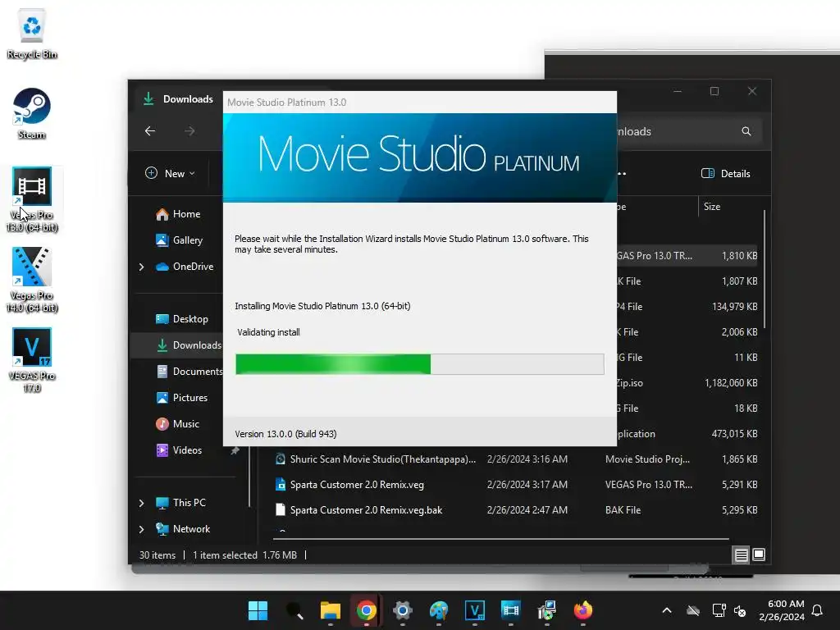Open the Desktop quick access folder

coord(181,319)
